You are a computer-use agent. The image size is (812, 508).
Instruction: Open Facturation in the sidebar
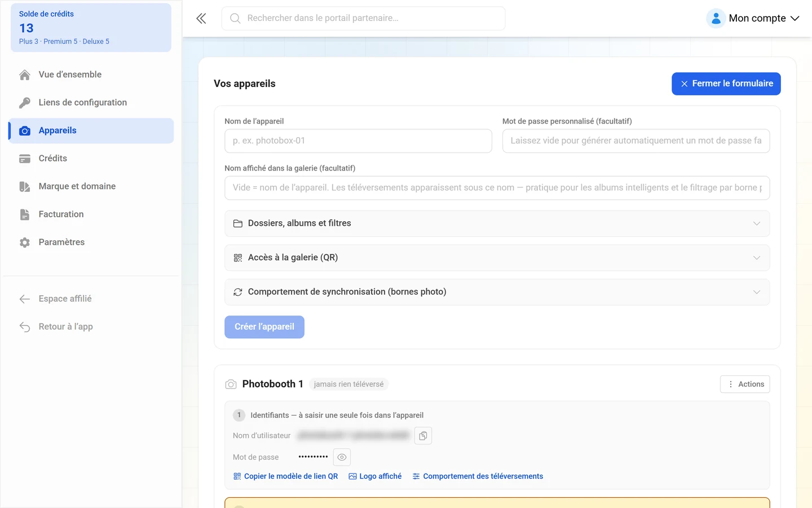click(91, 214)
